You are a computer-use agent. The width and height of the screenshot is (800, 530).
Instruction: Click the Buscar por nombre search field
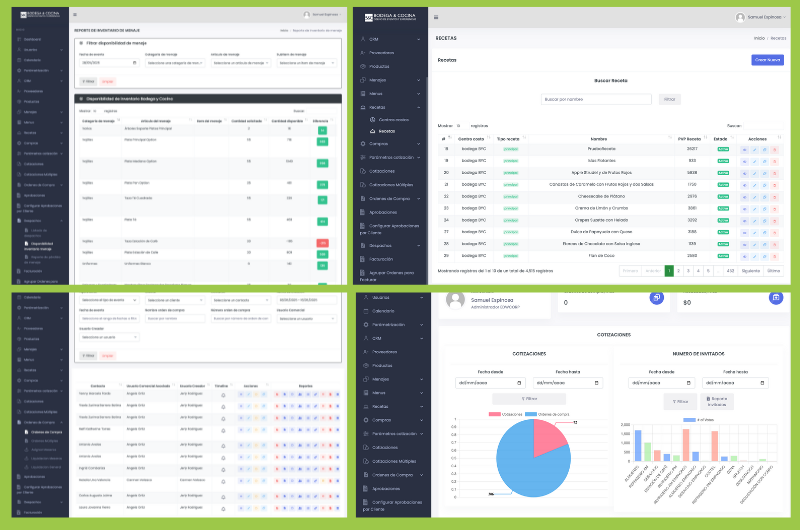pos(597,99)
